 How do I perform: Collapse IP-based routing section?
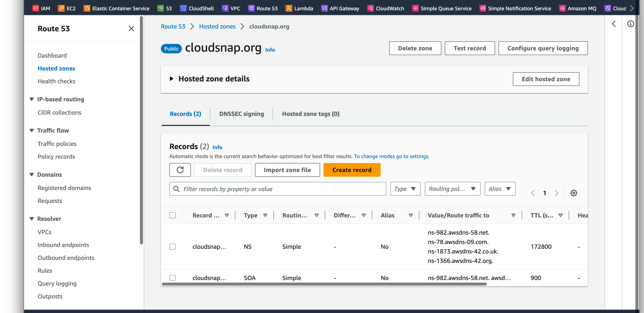point(31,99)
